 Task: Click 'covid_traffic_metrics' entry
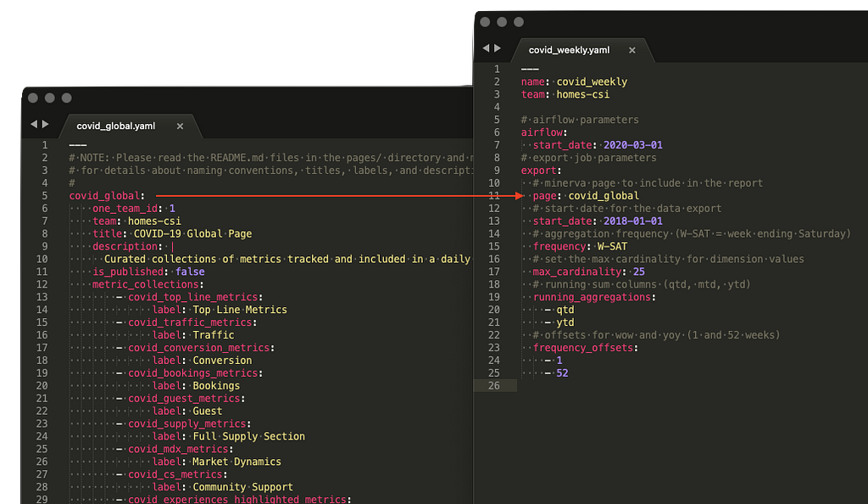190,323
